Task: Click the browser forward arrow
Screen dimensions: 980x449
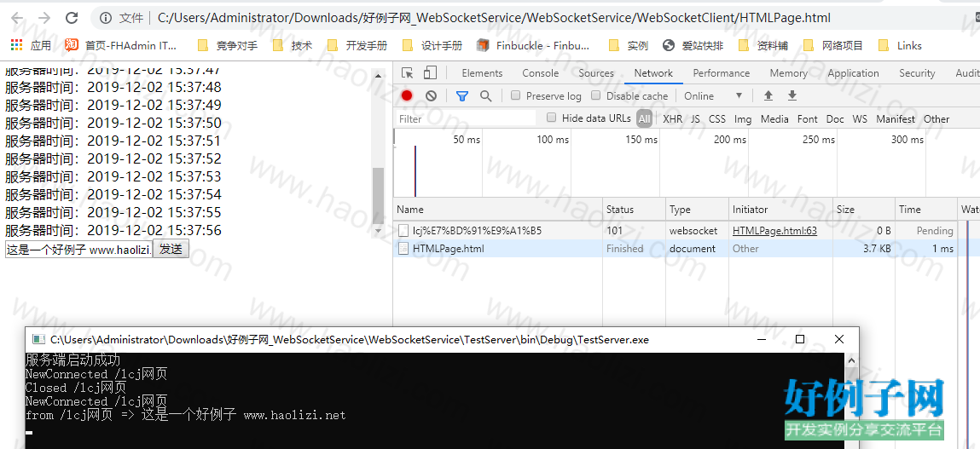Action: (43, 18)
